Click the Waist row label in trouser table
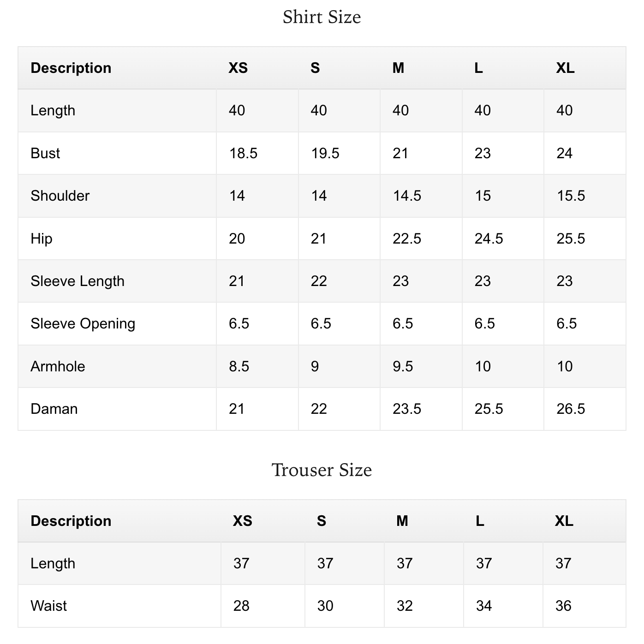Viewport: 644px width, 644px height. [48, 606]
